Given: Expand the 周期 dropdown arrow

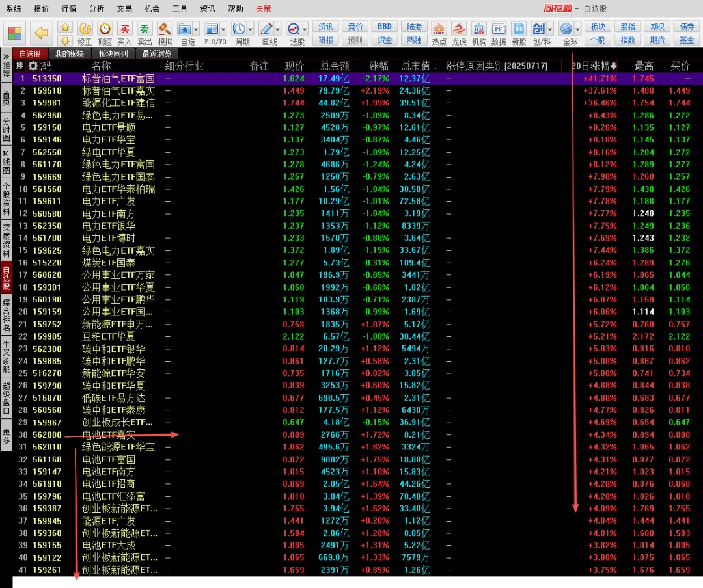Looking at the screenshot, I should 250,29.
